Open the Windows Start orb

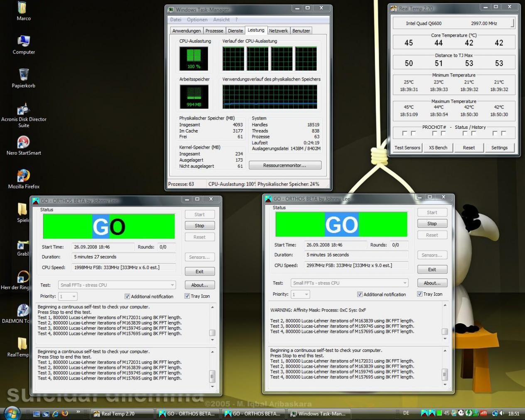[x=11, y=413]
